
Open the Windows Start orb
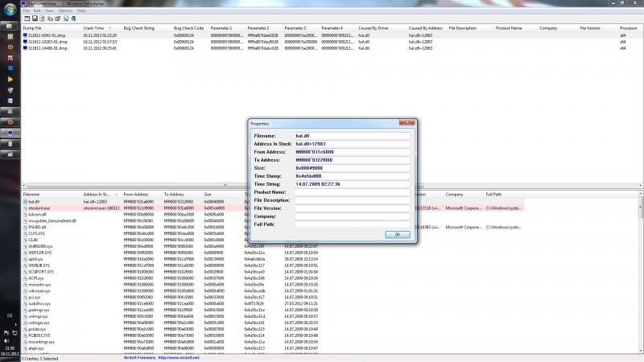pyautogui.click(x=10, y=10)
